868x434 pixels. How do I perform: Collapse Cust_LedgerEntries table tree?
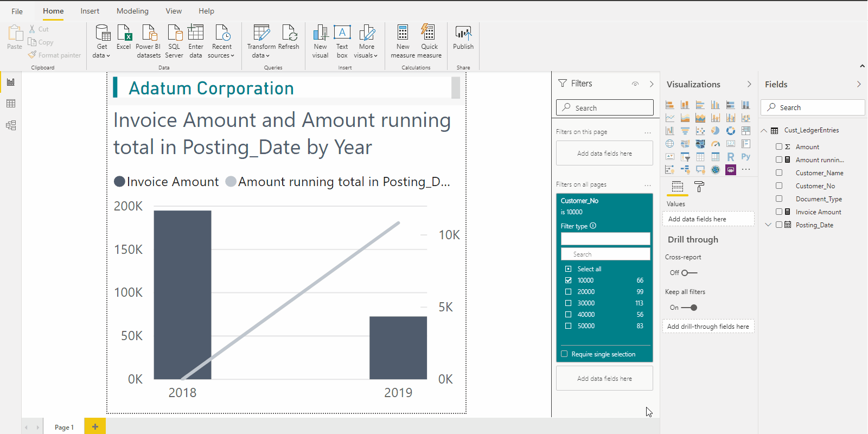764,131
